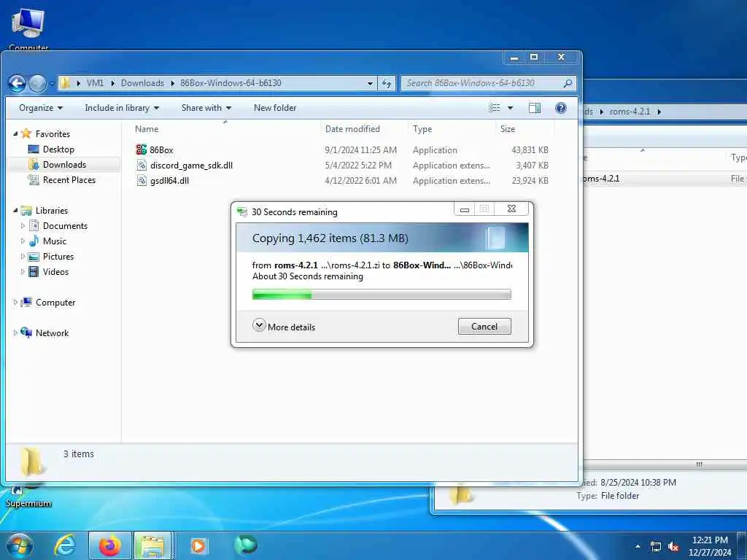This screenshot has height=560, width=747.
Task: Click the Forward navigation arrow in Explorer
Action: (38, 83)
